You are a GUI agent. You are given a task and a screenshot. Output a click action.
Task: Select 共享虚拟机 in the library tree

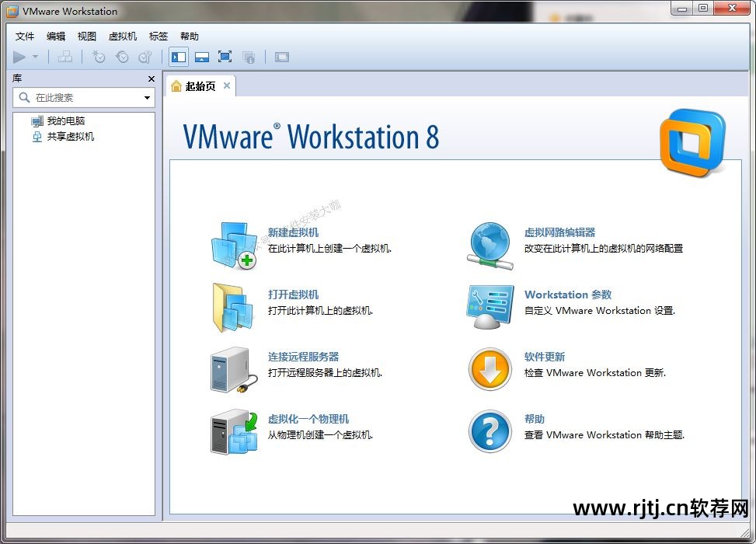click(71, 137)
